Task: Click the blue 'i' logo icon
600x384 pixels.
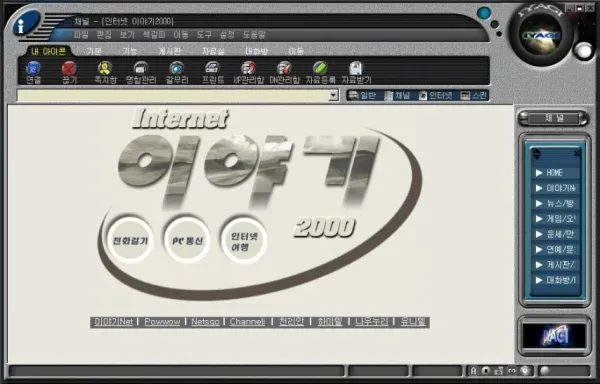Action: [x=26, y=23]
